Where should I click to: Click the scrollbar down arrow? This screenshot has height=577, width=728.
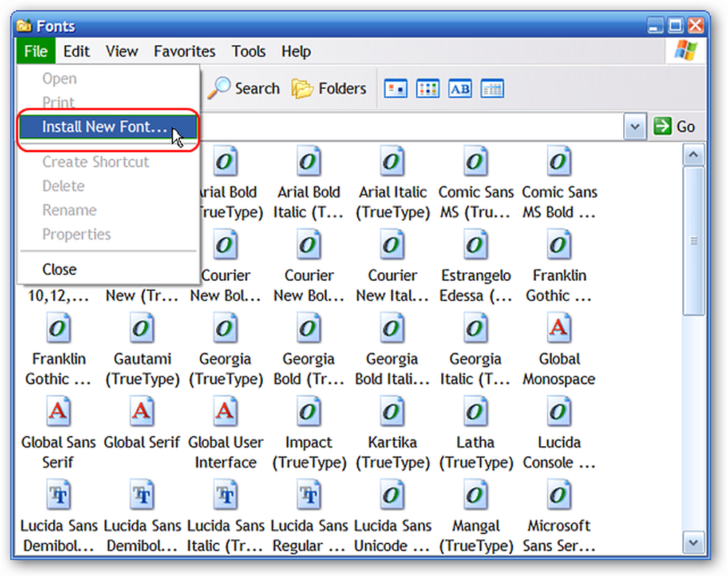694,543
